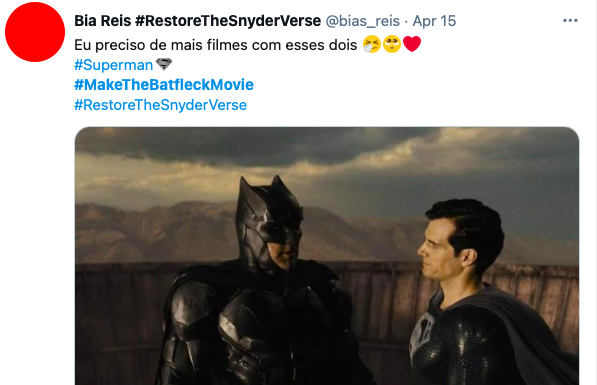The height and width of the screenshot is (385, 597).
Task: Open Bia Reis display name profile
Action: 102,21
